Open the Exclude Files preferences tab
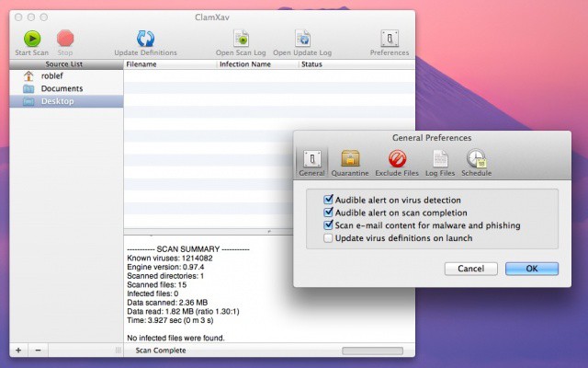The image size is (588, 368). coord(397,161)
